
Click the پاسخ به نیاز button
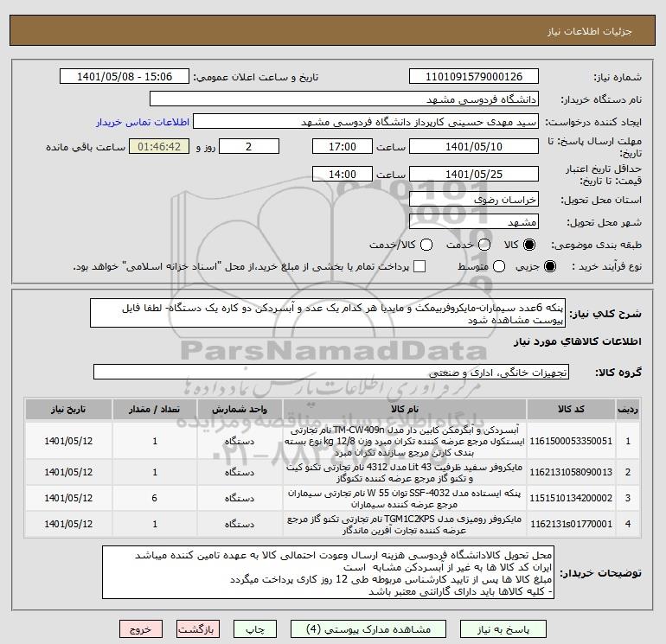click(x=503, y=629)
